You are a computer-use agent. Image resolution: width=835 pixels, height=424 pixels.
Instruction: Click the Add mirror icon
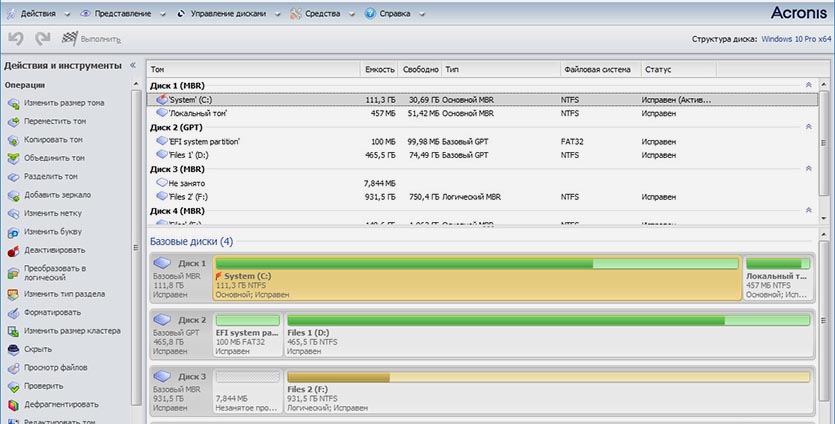tap(14, 195)
